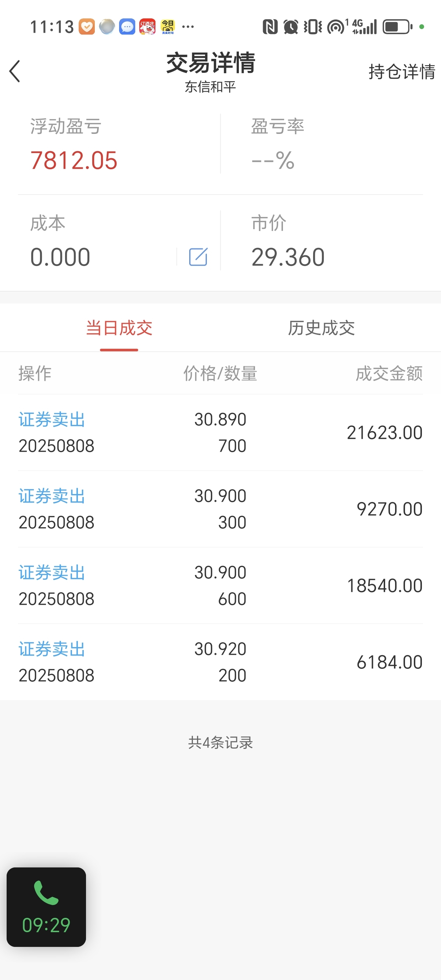441x980 pixels.
Task: Switch to the 当日成交 tab
Action: click(119, 328)
